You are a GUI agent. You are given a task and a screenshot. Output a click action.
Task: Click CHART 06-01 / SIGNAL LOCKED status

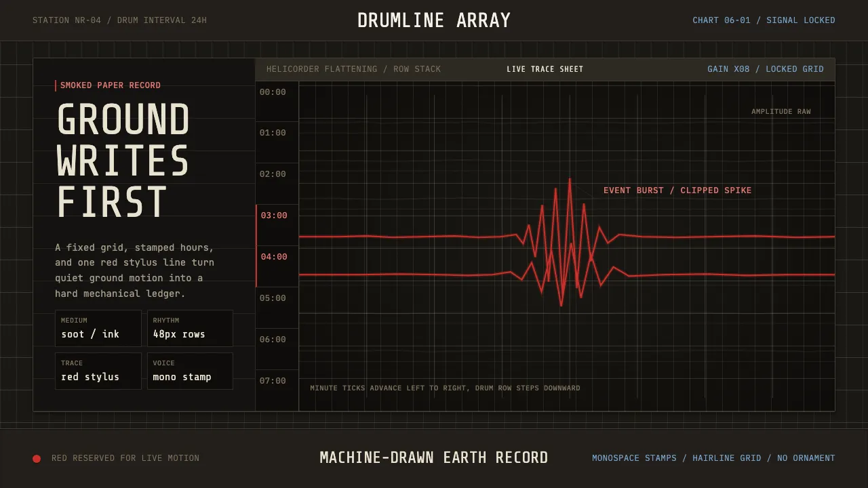tap(764, 20)
